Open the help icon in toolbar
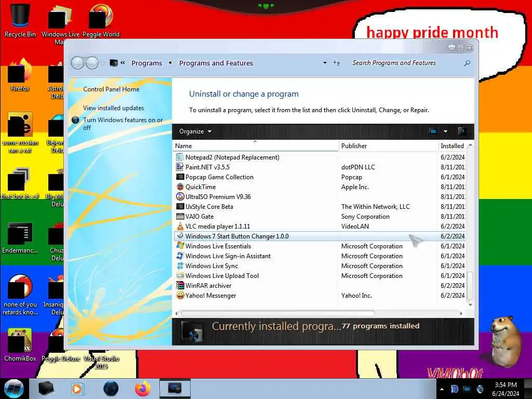This screenshot has height=399, width=532. coord(461,131)
